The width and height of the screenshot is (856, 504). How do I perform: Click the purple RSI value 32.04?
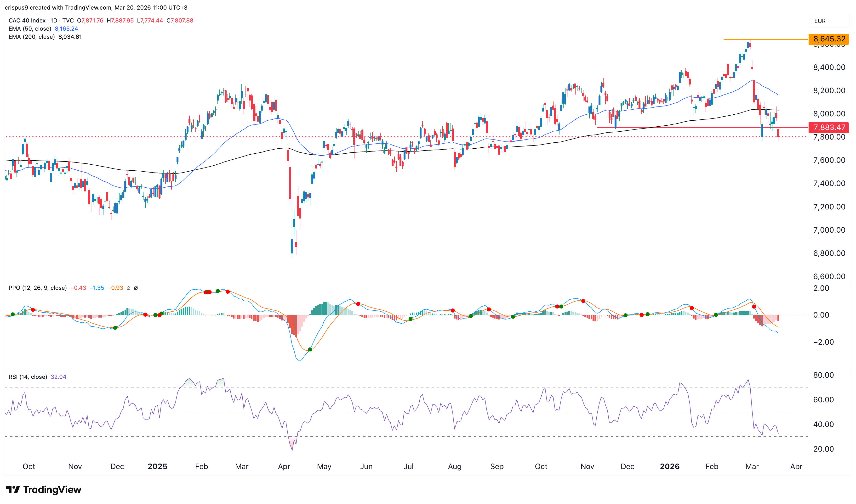click(x=58, y=377)
